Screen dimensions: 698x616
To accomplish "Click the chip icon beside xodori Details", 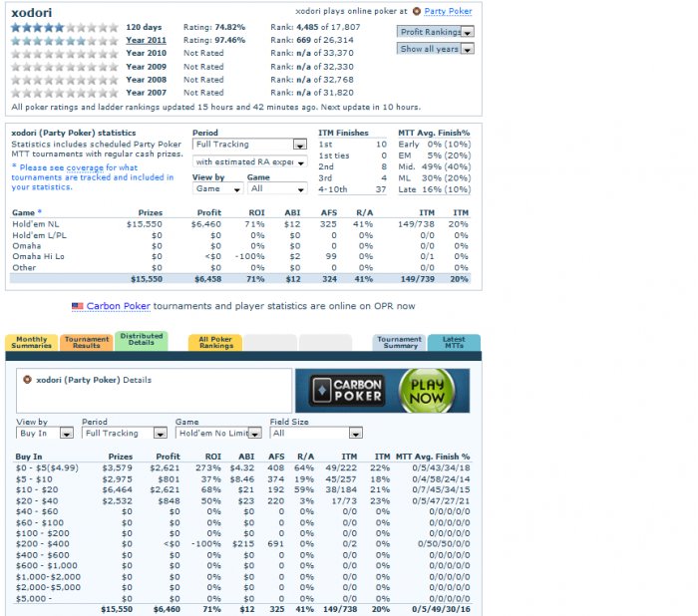I will tap(27, 380).
